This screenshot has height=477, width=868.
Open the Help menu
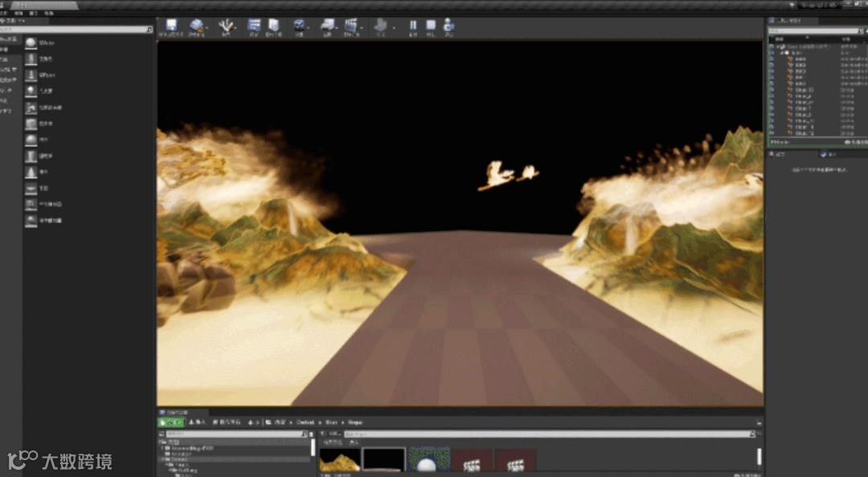coord(49,13)
